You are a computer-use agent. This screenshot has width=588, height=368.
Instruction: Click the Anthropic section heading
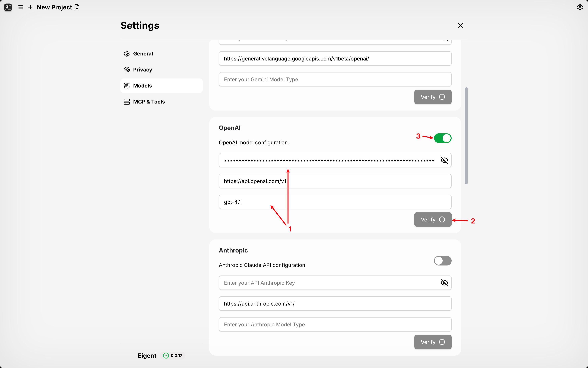pos(233,250)
